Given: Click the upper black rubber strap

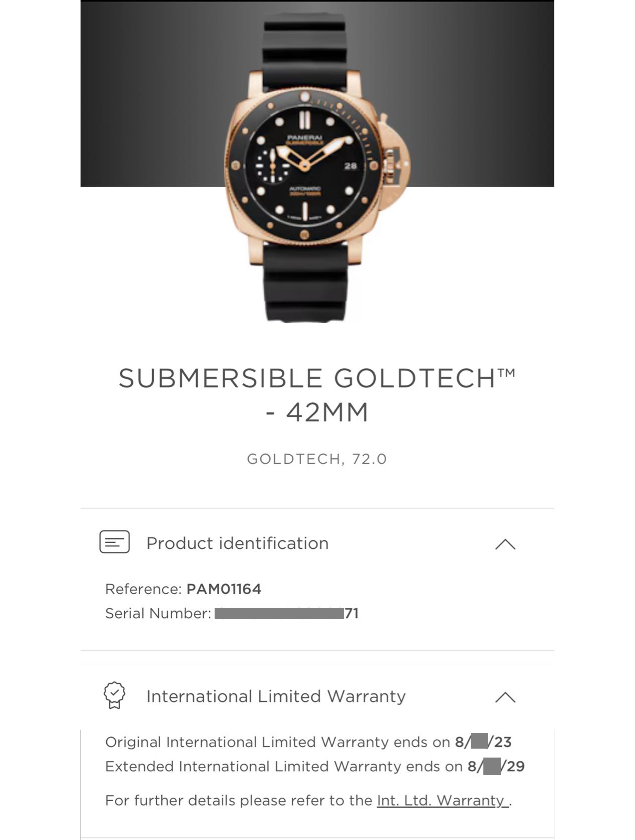Looking at the screenshot, I should click(x=305, y=49).
